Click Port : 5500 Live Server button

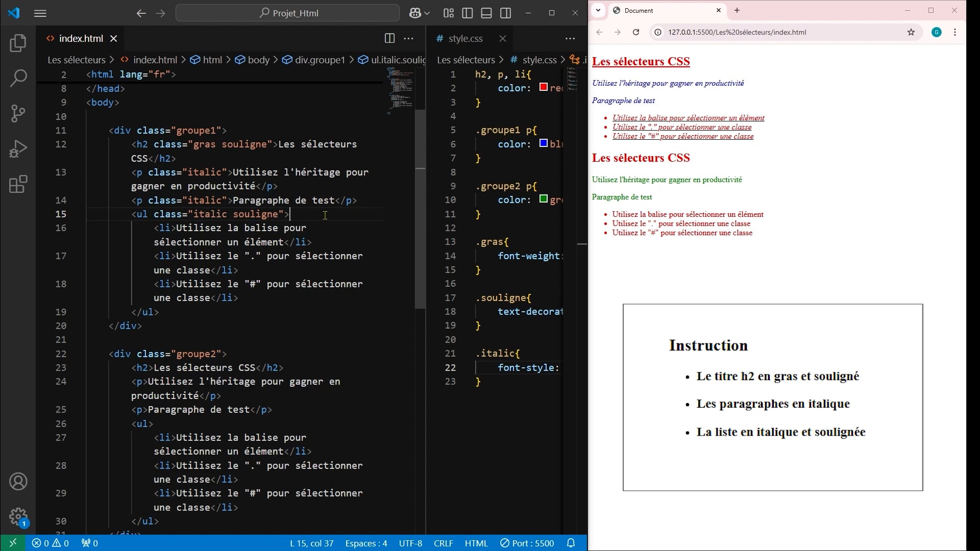527,543
